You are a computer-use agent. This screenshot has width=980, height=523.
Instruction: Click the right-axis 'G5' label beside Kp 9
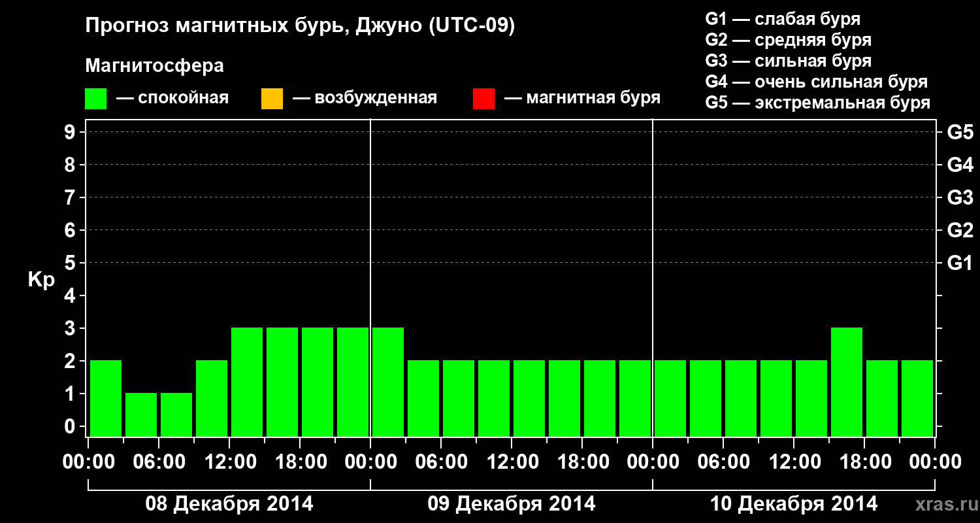tap(960, 132)
